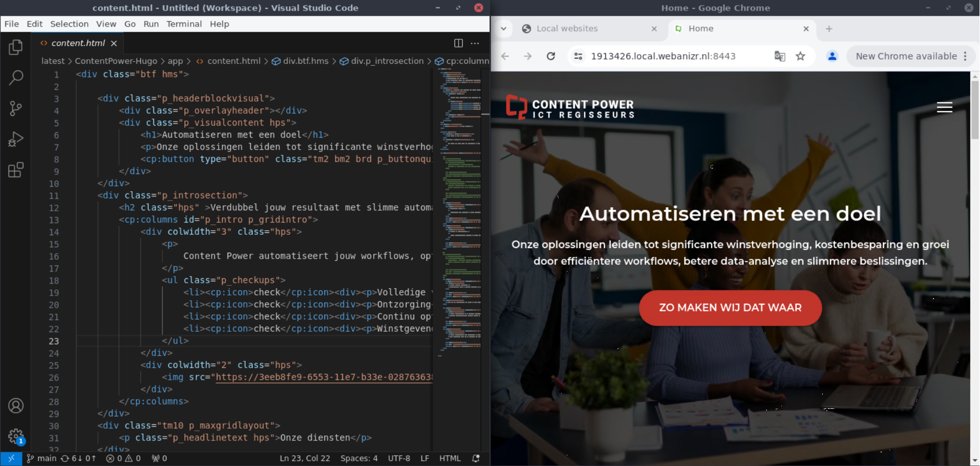This screenshot has width=980, height=466.
Task: Select the content.html editor tab
Action: tap(78, 43)
